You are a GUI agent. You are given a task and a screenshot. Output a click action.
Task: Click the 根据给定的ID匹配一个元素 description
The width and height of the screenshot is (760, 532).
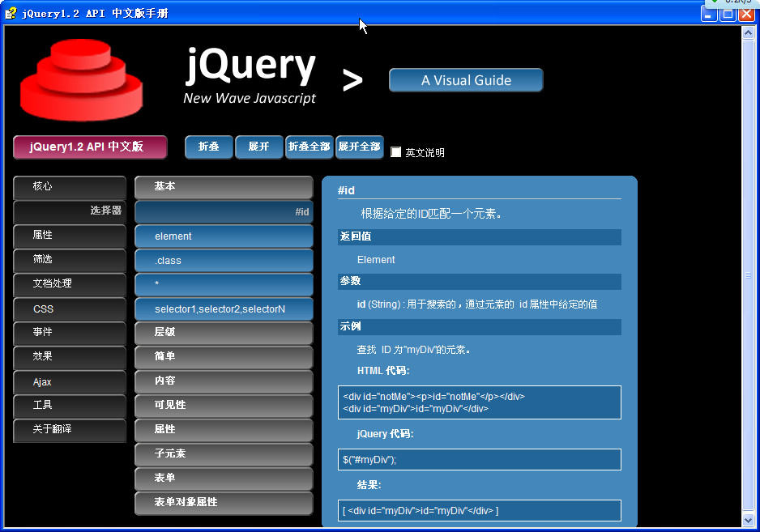(431, 214)
